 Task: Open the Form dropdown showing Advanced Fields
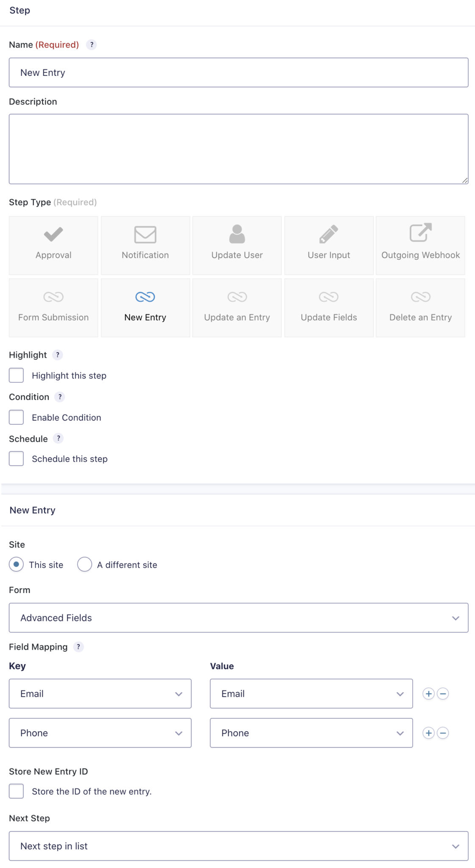239,618
